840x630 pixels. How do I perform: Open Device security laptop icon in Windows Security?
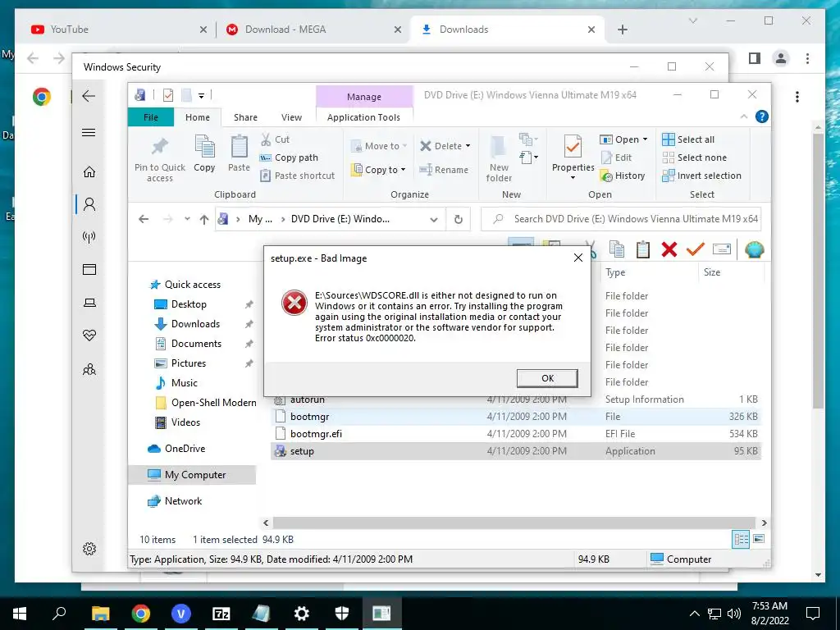pos(89,303)
